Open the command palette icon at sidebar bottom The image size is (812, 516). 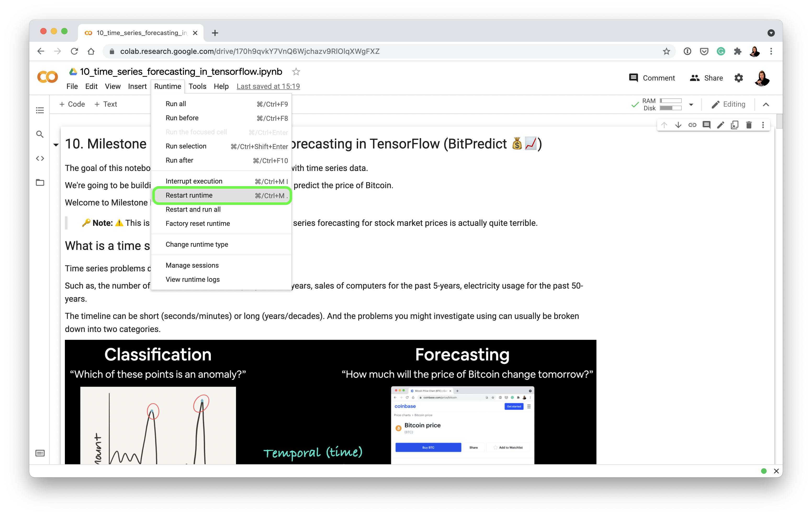point(40,453)
